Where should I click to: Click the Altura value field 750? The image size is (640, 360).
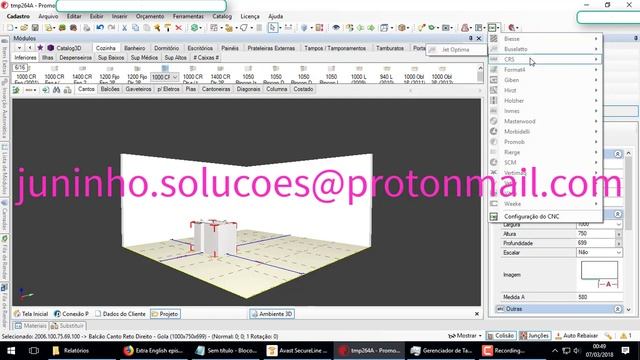(596, 234)
